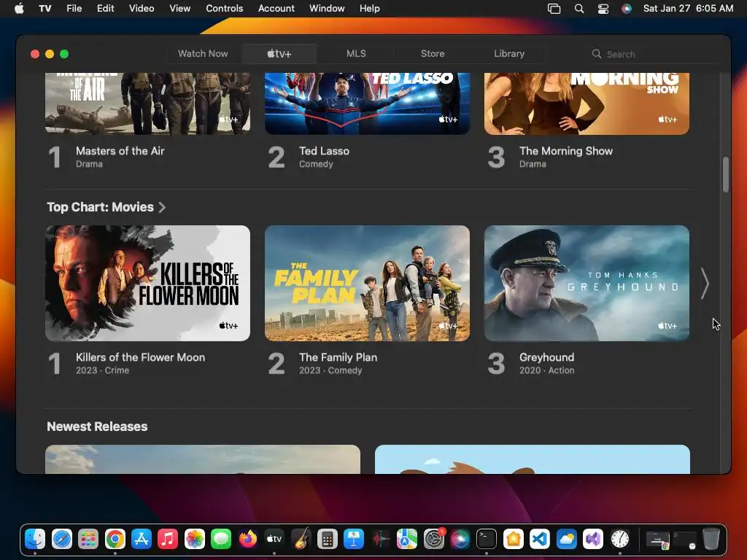The image size is (747, 560).
Task: Launch Keynote from the dock
Action: coord(354,539)
